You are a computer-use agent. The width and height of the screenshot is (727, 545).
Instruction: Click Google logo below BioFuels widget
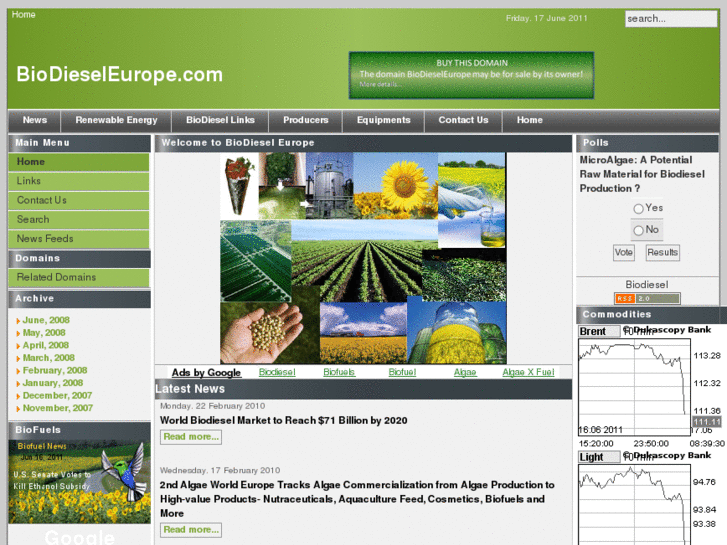pos(79,537)
